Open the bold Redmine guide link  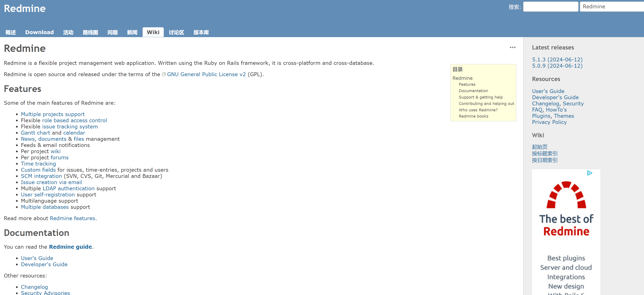point(70,247)
